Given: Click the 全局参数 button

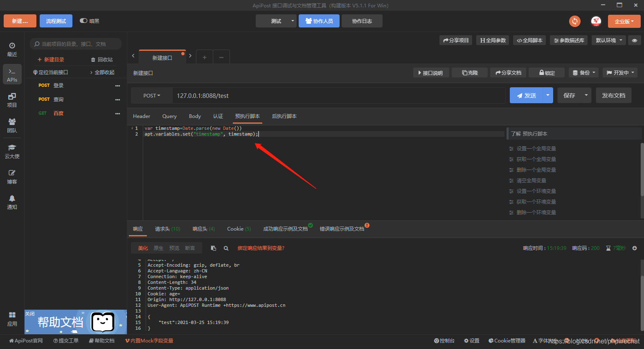Looking at the screenshot, I should [x=493, y=40].
